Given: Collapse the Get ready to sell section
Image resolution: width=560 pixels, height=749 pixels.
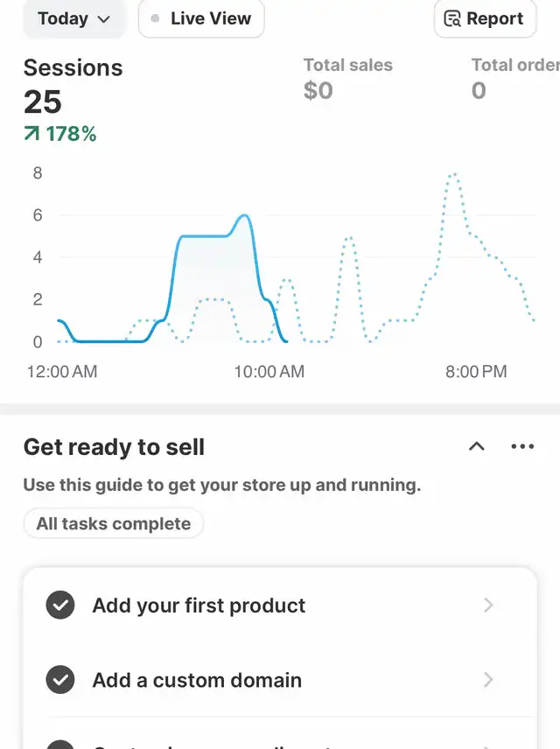Looking at the screenshot, I should (x=476, y=446).
